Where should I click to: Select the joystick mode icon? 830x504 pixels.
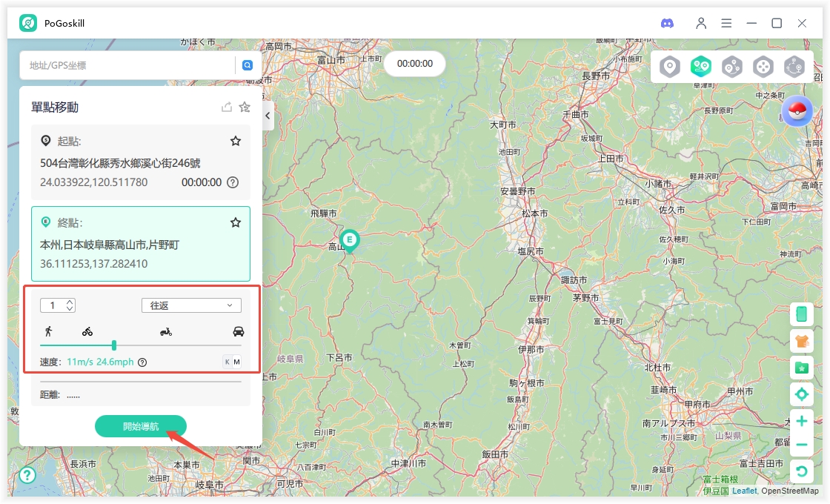click(x=763, y=67)
